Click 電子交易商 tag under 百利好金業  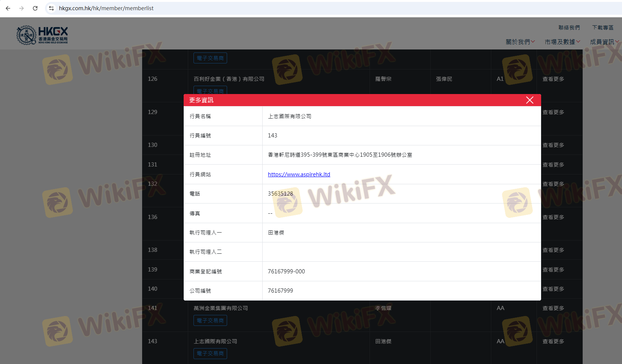[210, 91]
